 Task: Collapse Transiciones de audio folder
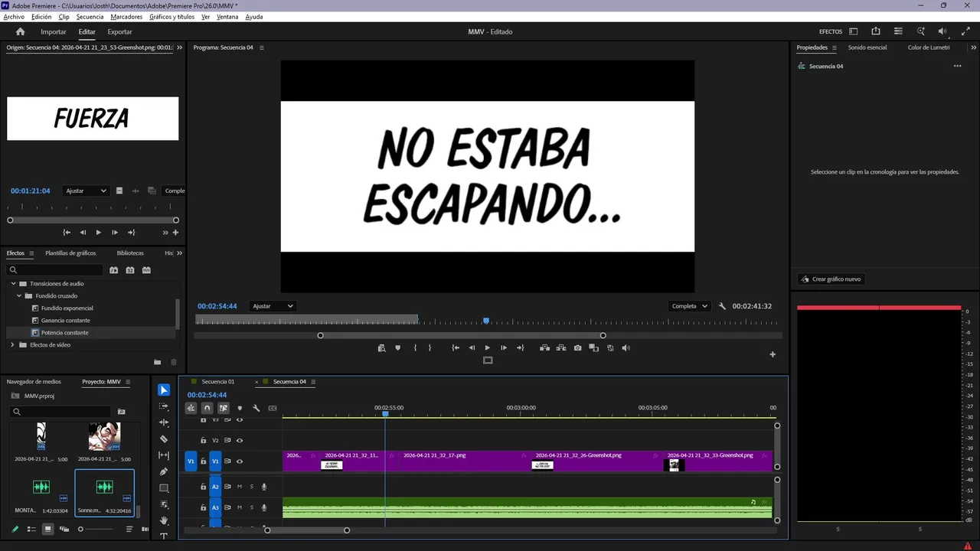[13, 284]
